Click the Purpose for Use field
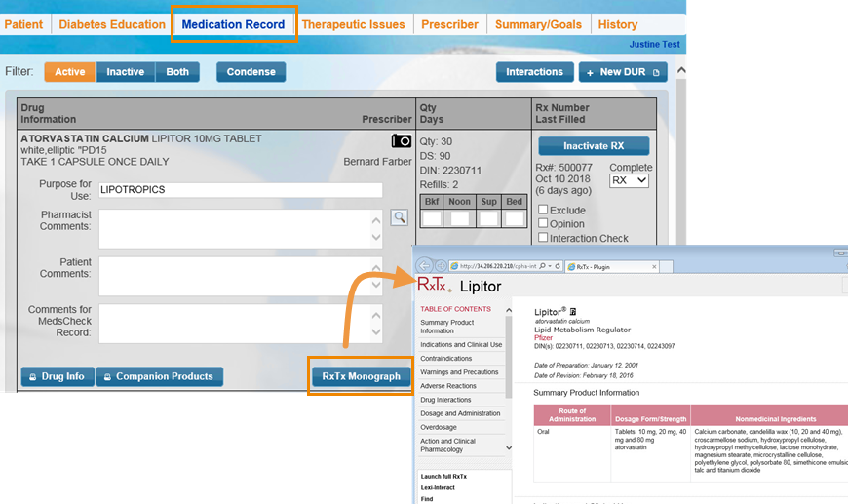 click(241, 190)
